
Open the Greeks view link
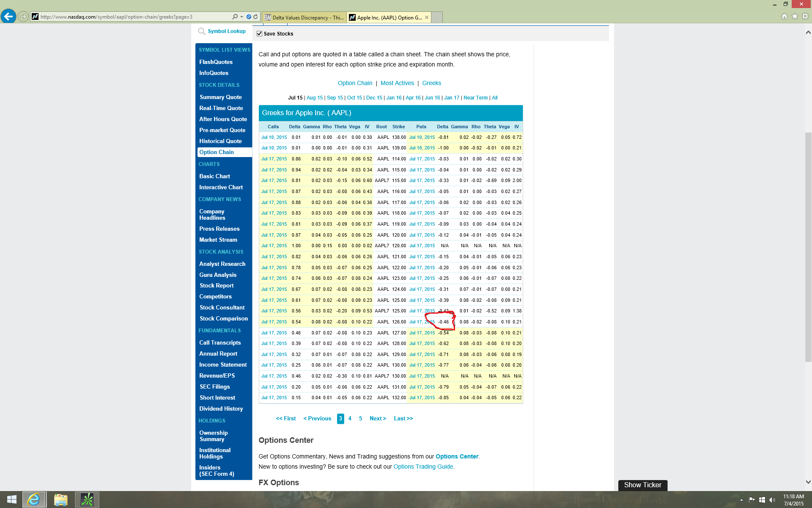431,83
